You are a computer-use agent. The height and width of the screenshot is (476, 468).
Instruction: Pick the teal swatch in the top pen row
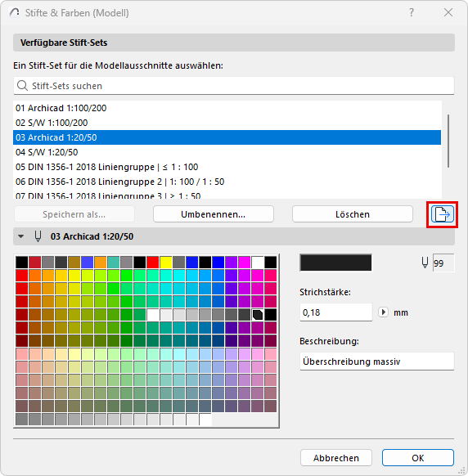click(113, 263)
